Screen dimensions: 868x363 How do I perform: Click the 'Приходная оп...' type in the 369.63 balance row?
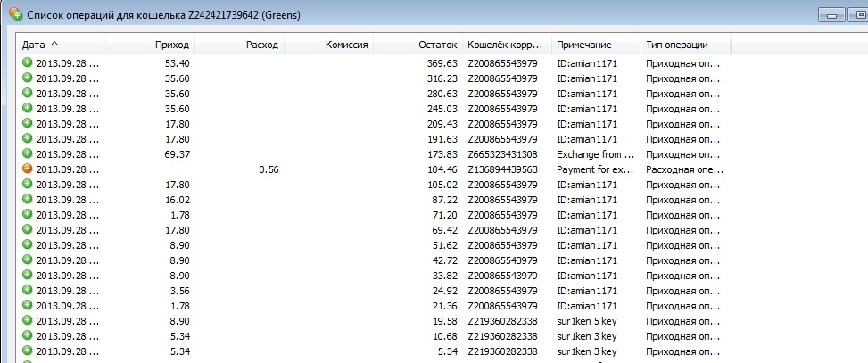pyautogui.click(x=682, y=63)
